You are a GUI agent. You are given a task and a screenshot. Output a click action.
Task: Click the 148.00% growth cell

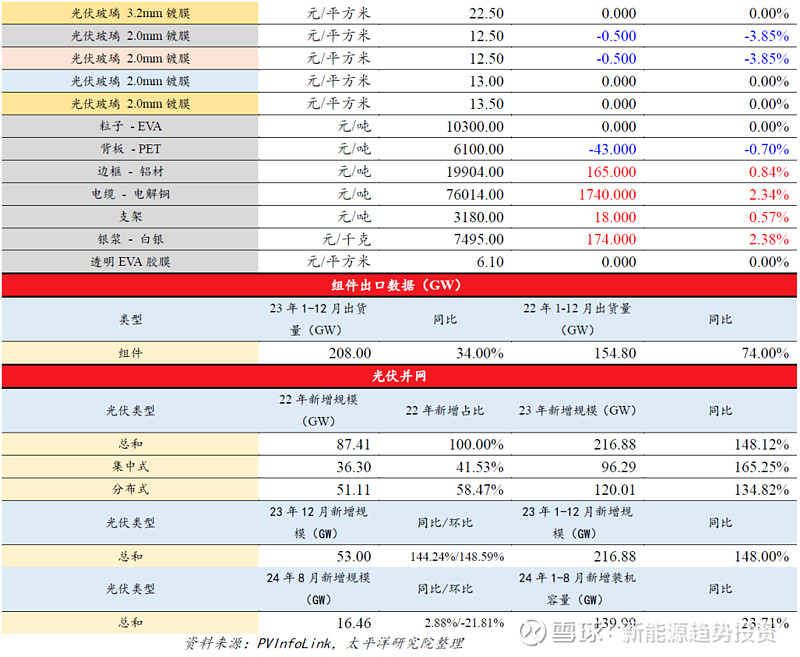[x=762, y=556]
